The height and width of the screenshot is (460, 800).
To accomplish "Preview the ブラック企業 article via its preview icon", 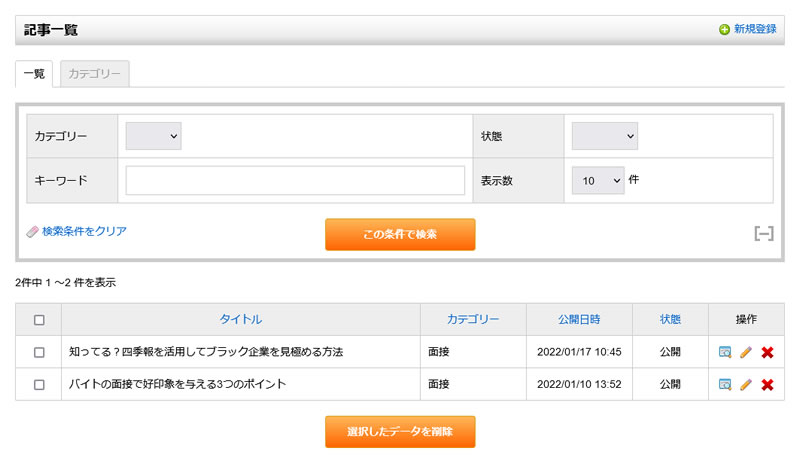I will coord(725,352).
